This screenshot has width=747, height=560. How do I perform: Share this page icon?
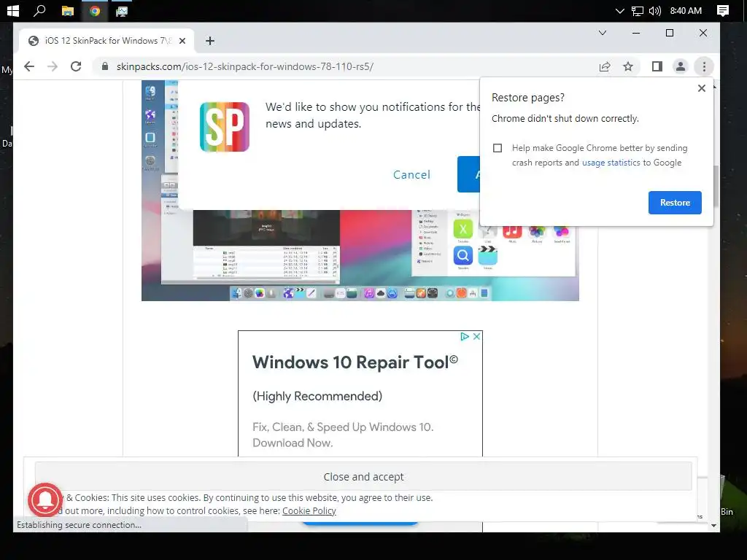point(605,66)
